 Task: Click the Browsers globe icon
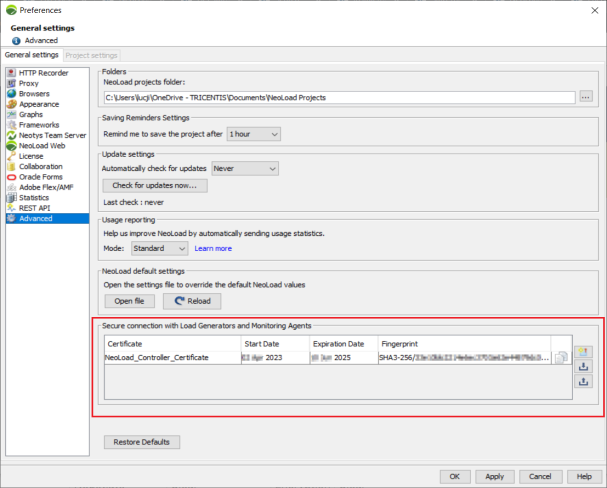click(x=11, y=94)
